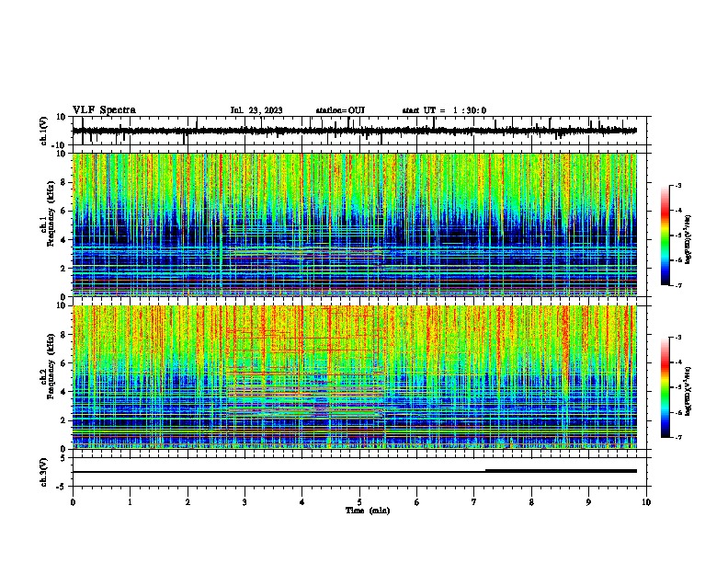This screenshot has width=728, height=563.
Task: Click the "Time (min)" x-axis label
Action: [368, 511]
